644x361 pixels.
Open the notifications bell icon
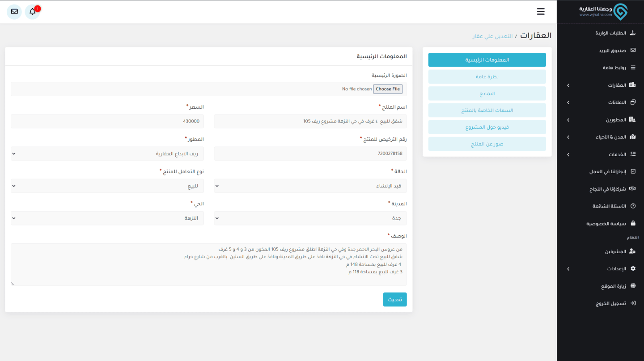(32, 12)
